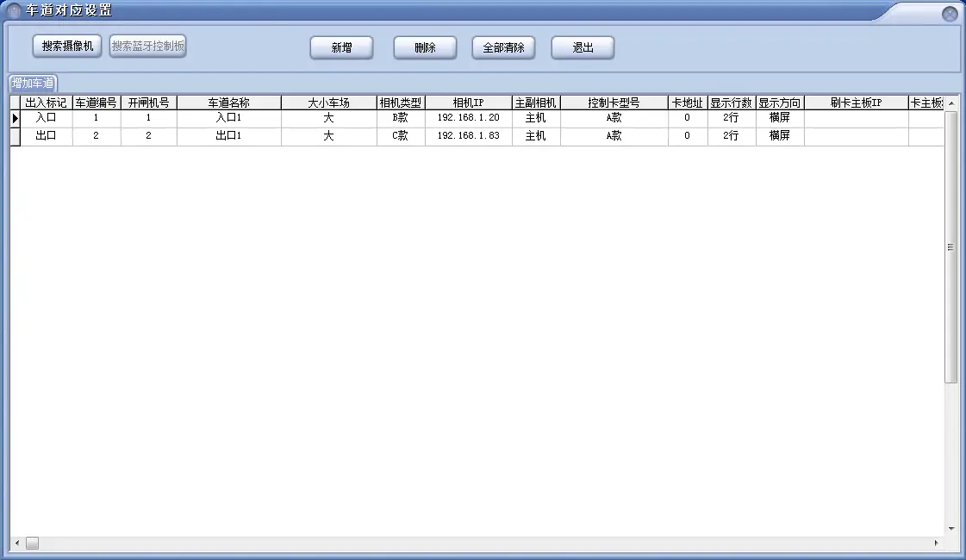Select the 显示方向 cell in 出口 row
This screenshot has height=560, width=966.
779,136
